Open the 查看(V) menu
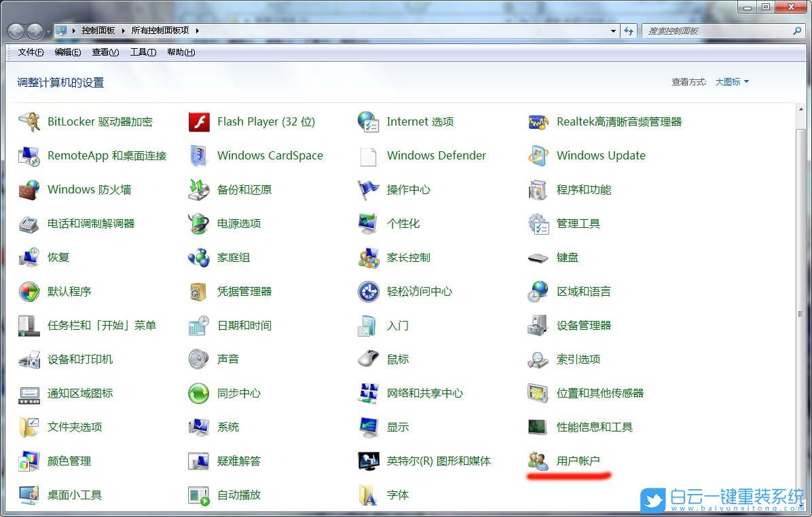812x517 pixels. 105,52
